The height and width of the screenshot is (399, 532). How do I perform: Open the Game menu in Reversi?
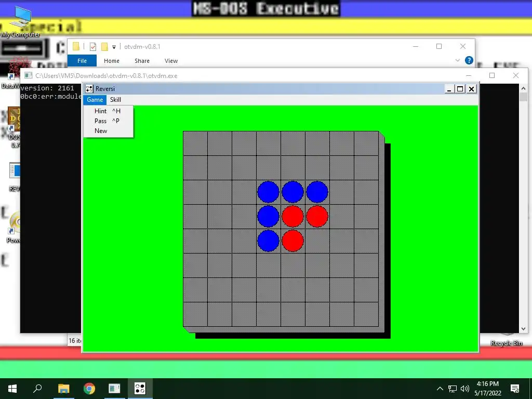point(95,100)
